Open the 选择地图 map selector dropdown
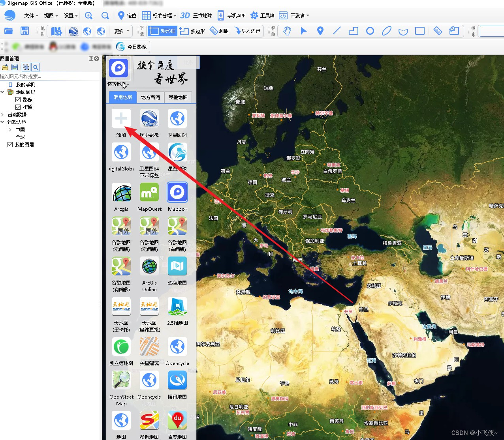Viewport: 504px width, 440px height. (118, 84)
